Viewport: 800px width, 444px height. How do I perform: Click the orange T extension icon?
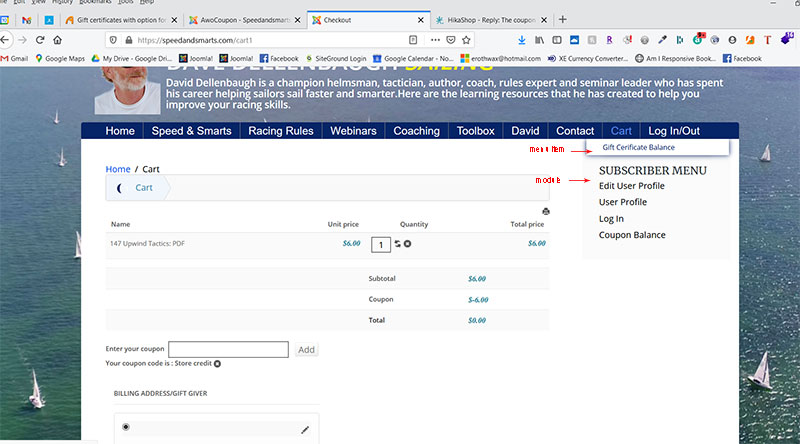(767, 40)
